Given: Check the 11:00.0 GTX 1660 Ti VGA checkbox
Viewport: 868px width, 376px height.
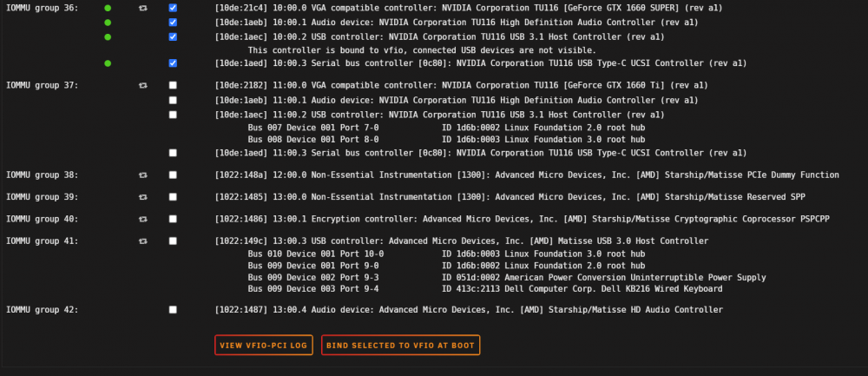Looking at the screenshot, I should coord(173,85).
